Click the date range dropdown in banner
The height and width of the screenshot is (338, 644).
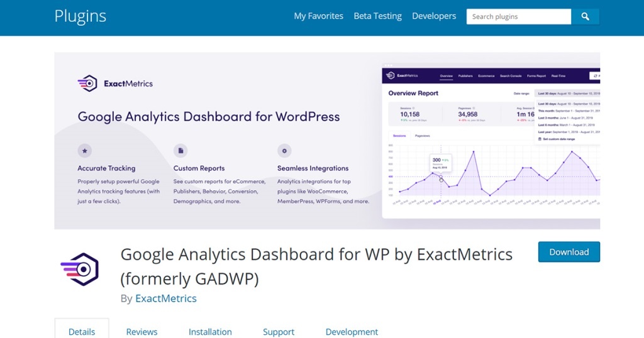tap(568, 94)
